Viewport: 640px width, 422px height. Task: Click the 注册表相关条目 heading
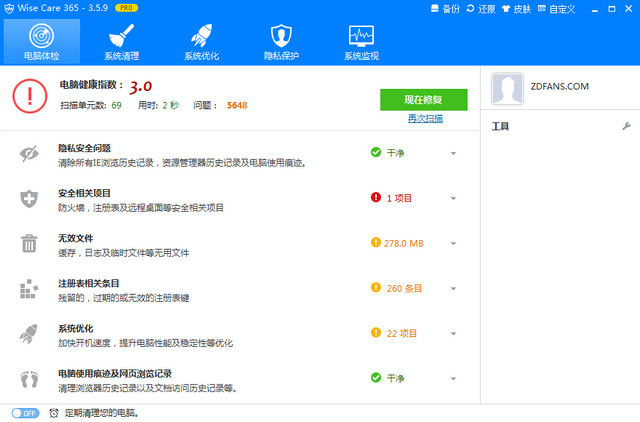point(89,284)
